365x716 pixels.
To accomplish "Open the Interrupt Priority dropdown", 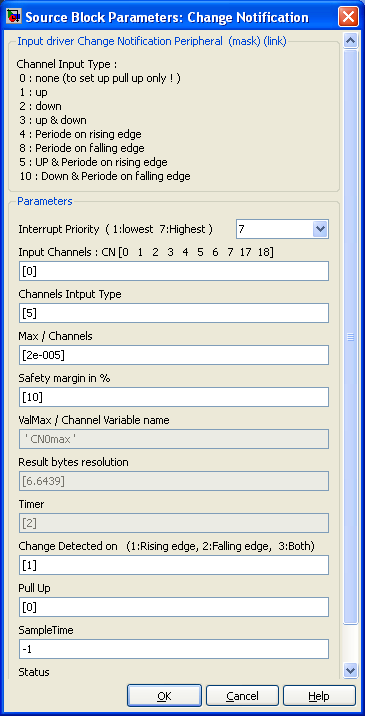I will point(320,229).
